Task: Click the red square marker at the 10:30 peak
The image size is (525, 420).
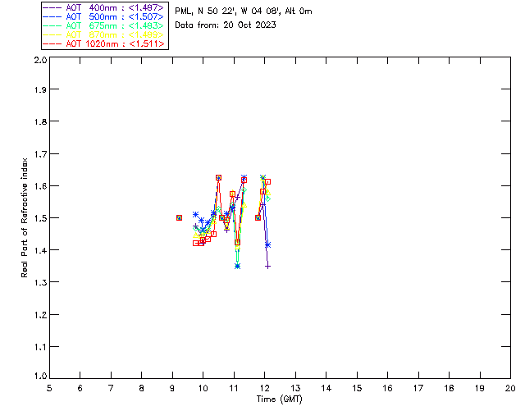Action: [218, 177]
